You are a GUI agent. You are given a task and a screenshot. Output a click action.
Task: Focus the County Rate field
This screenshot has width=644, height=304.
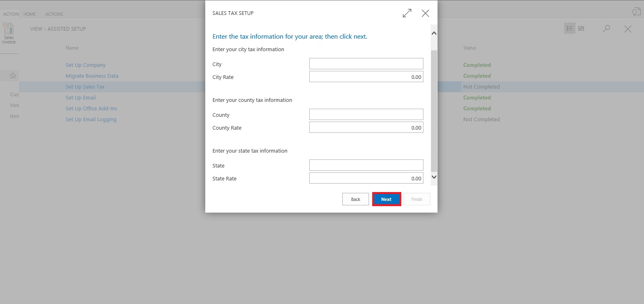click(x=366, y=128)
